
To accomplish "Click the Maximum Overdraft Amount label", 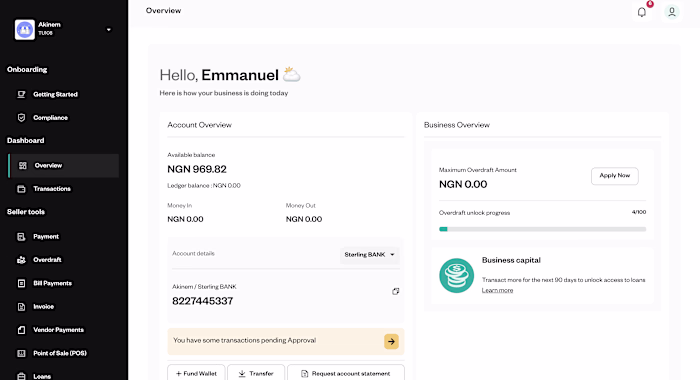I will tap(478, 170).
